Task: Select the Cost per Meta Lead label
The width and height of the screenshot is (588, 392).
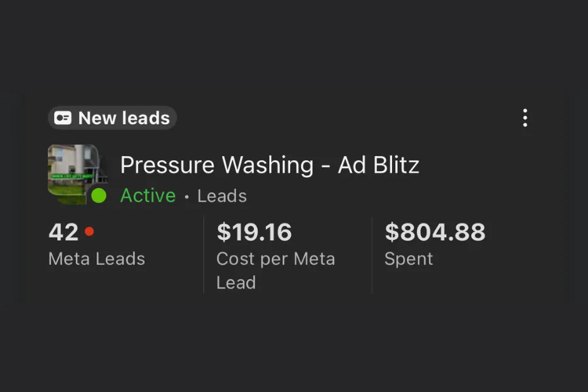Action: coord(275,259)
